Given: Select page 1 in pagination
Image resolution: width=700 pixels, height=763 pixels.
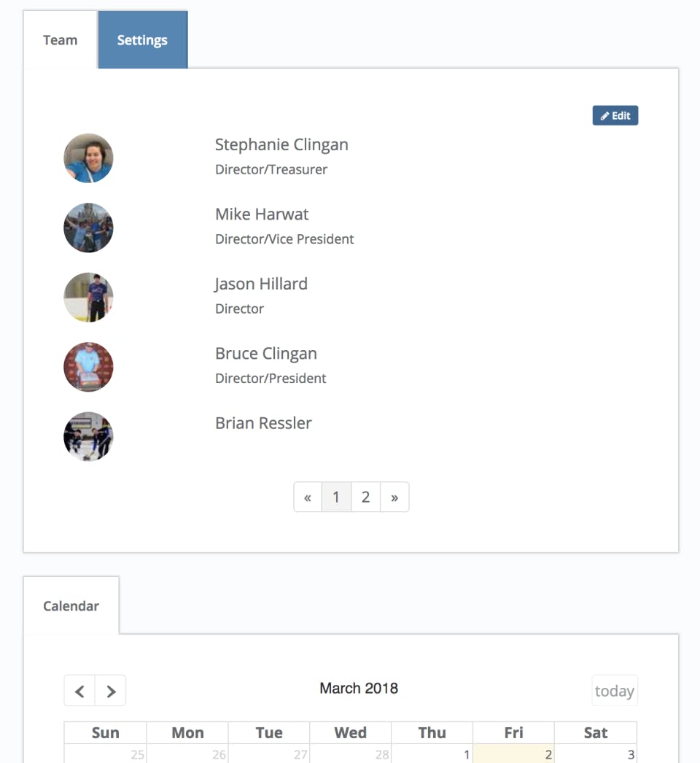Looking at the screenshot, I should [x=336, y=497].
